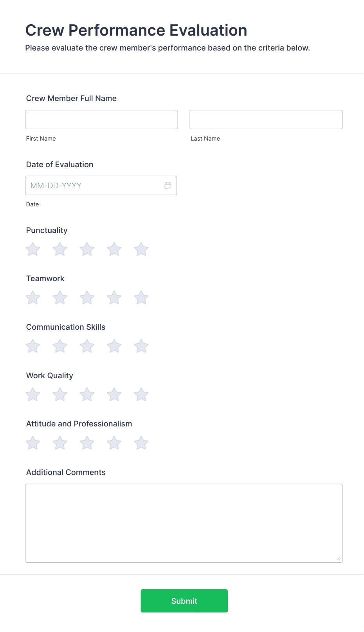Focus the Additional Comments text area

184,523
